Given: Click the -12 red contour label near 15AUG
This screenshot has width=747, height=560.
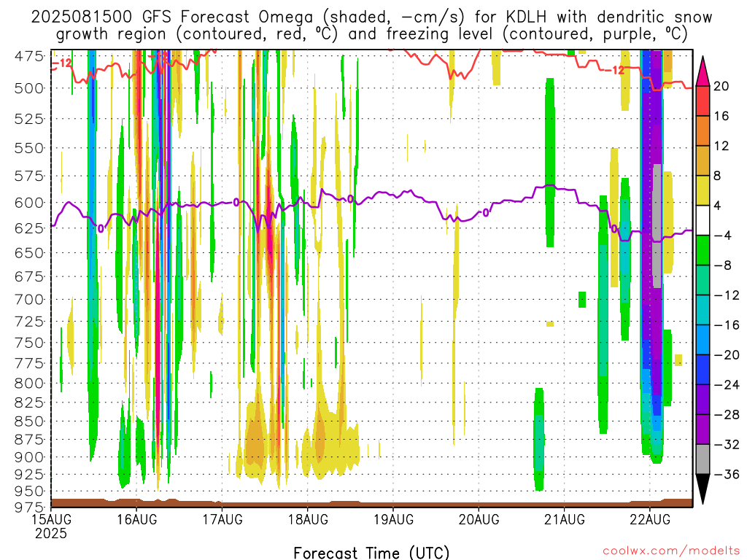Looking at the screenshot, I should pos(62,63).
